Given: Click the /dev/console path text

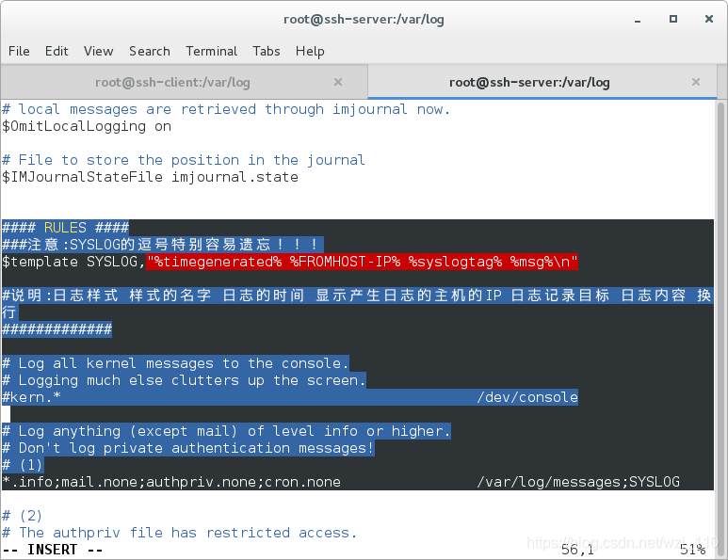Looking at the screenshot, I should pyautogui.click(x=527, y=397).
